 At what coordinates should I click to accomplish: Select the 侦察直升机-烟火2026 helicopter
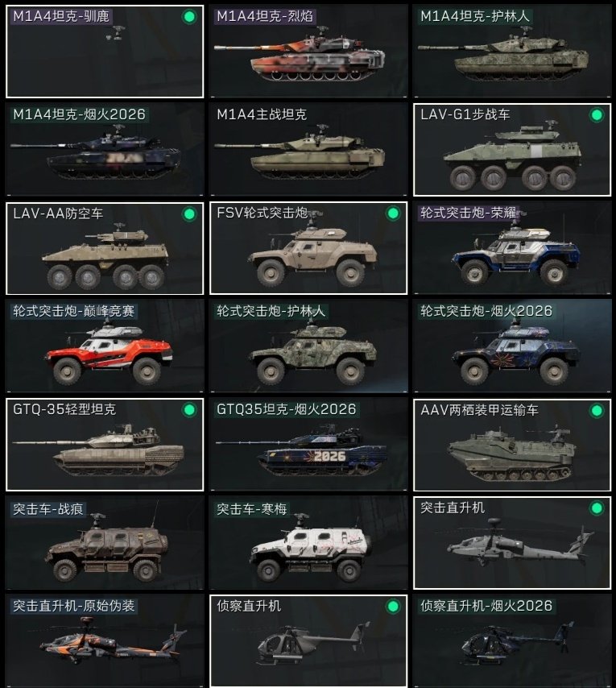click(x=512, y=641)
